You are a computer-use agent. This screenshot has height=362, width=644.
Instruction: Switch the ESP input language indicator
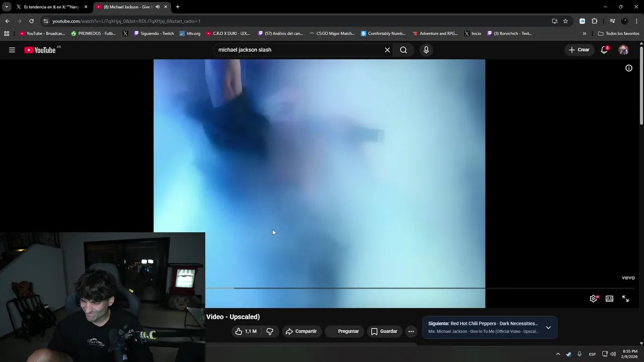click(592, 354)
